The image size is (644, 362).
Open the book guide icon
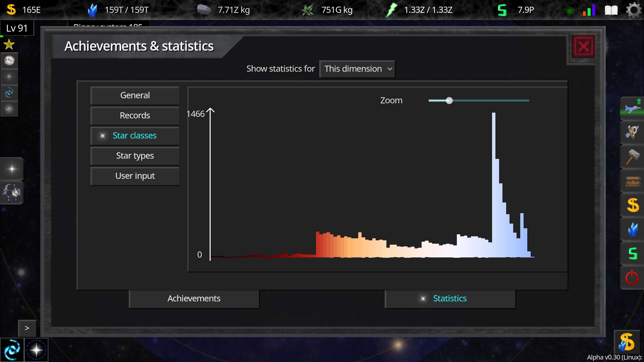[611, 10]
